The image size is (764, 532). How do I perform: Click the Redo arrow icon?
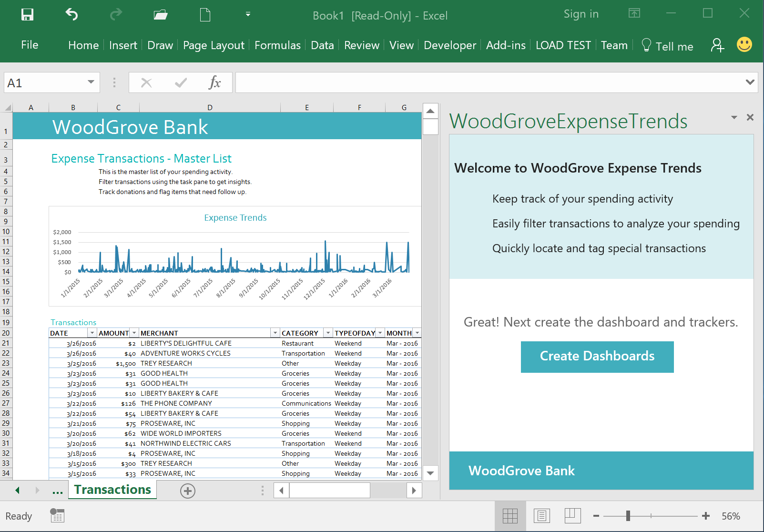(x=116, y=15)
